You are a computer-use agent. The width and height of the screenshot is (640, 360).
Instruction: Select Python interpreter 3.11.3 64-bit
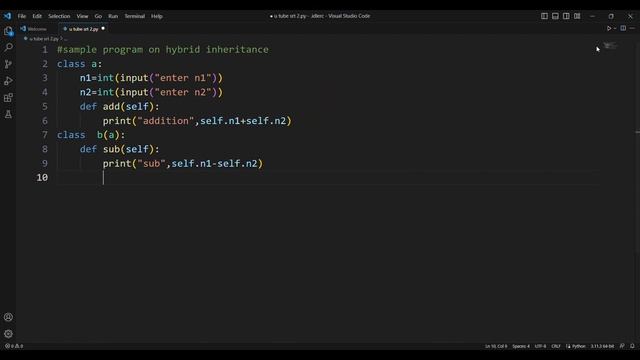602,346
